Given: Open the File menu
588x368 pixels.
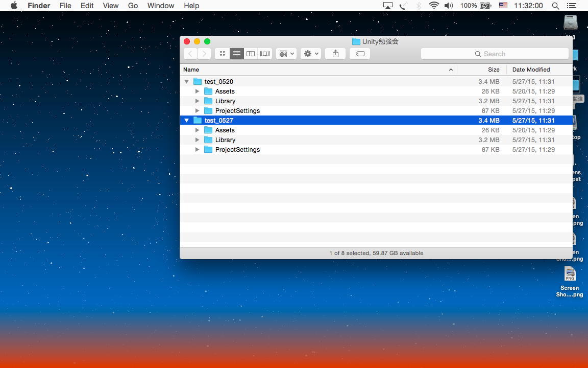Looking at the screenshot, I should (x=65, y=6).
